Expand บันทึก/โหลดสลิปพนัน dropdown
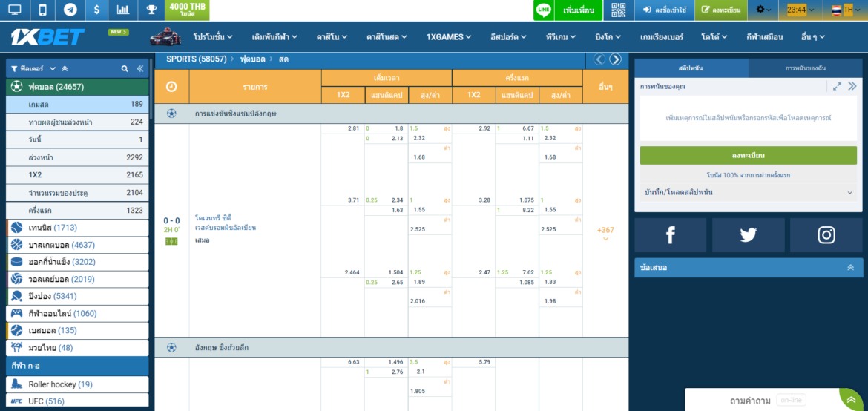The height and width of the screenshot is (411, 868). pos(749,192)
